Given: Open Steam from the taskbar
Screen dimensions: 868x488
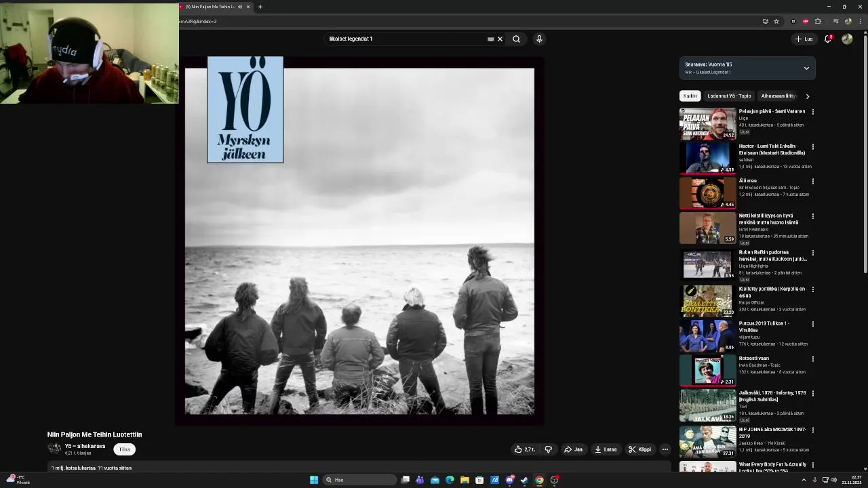Looking at the screenshot, I should click(524, 480).
